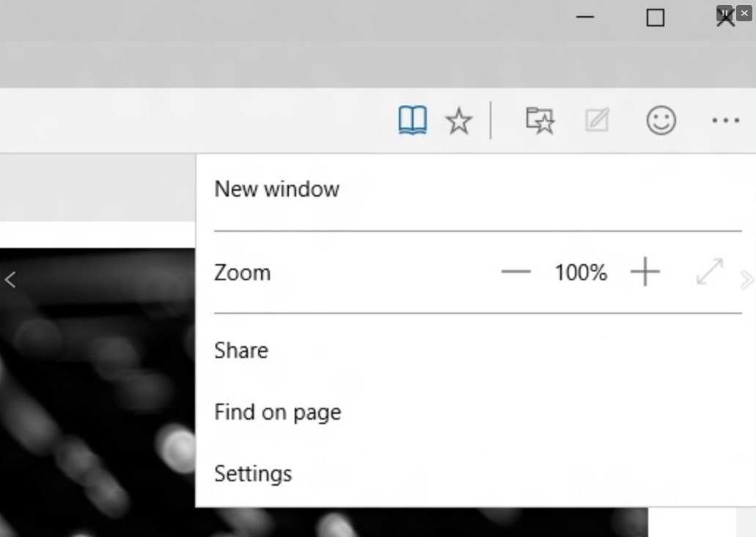
Task: Decrease zoom with minus button
Action: tap(516, 272)
